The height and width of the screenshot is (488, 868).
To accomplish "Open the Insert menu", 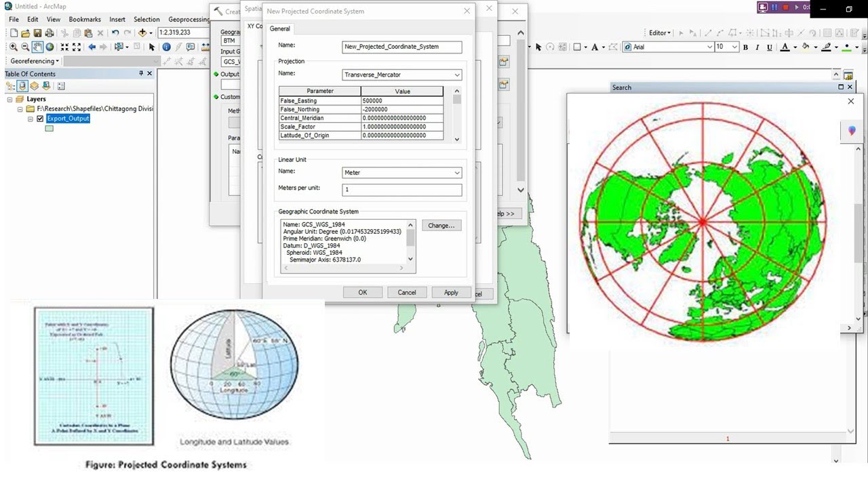I will point(117,20).
